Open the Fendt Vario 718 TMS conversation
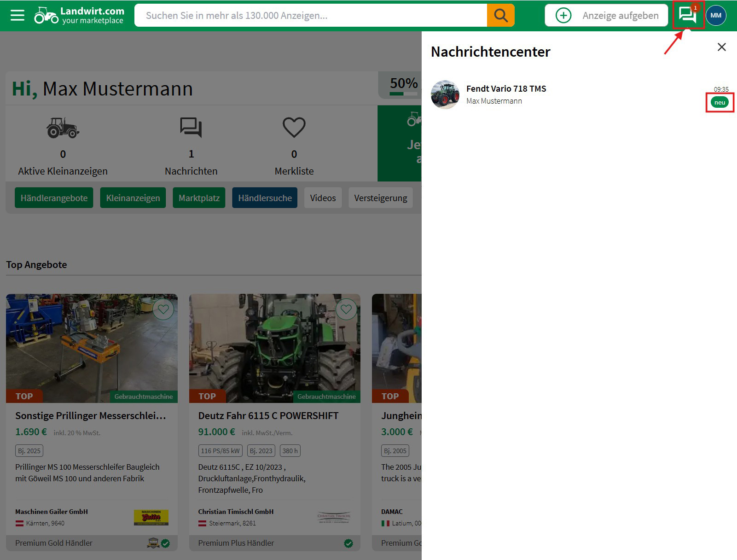Image resolution: width=737 pixels, height=560 pixels. [x=506, y=94]
